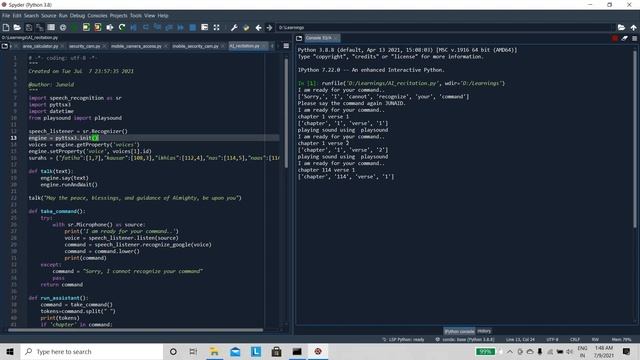
Task: Run file with green play button
Action: pyautogui.click(x=74, y=27)
